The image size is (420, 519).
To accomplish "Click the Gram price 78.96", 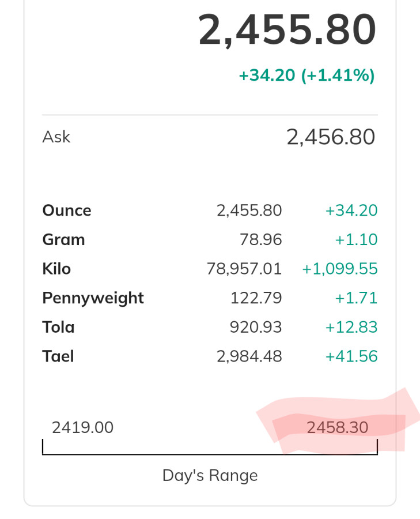I will pos(261,240).
